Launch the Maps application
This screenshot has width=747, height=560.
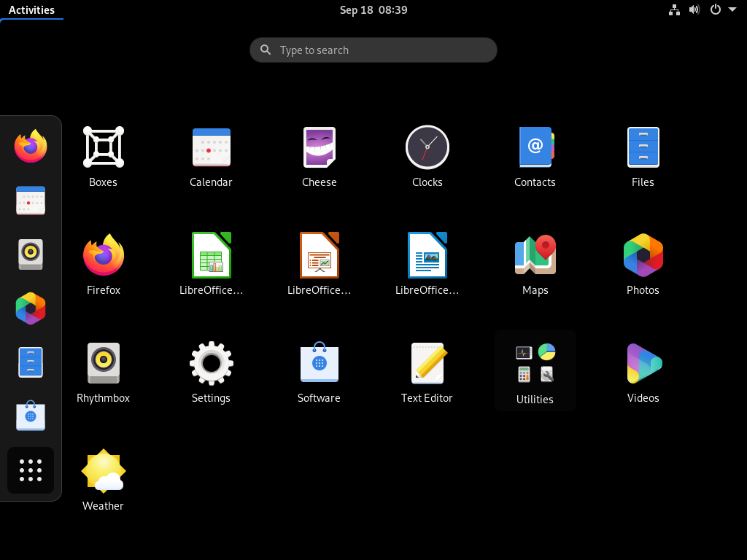535,264
